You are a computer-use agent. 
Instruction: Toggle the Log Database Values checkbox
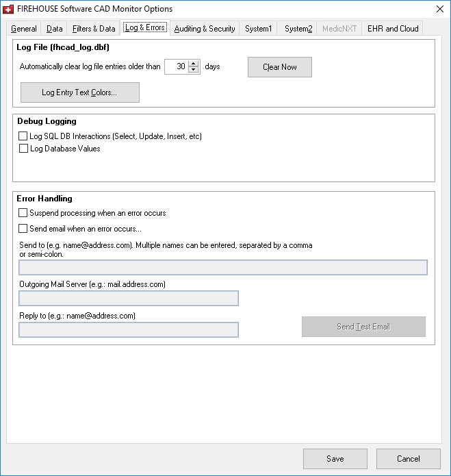[23, 149]
